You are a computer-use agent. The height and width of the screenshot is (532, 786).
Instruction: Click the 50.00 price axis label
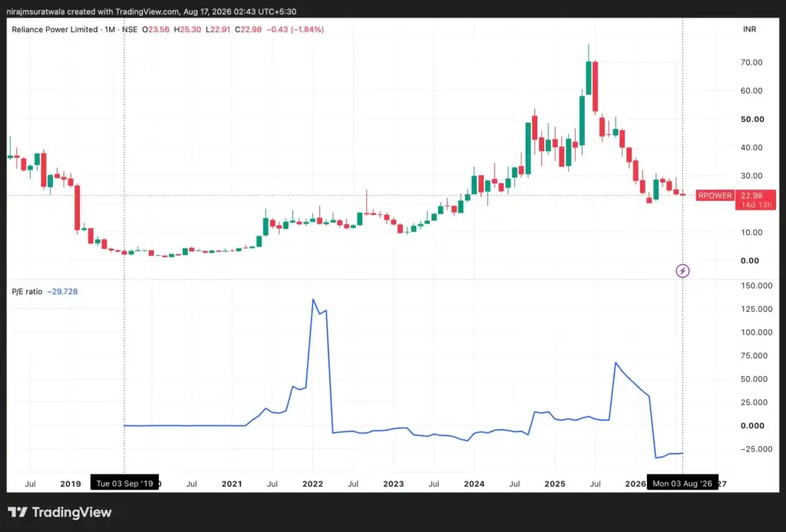coord(752,119)
